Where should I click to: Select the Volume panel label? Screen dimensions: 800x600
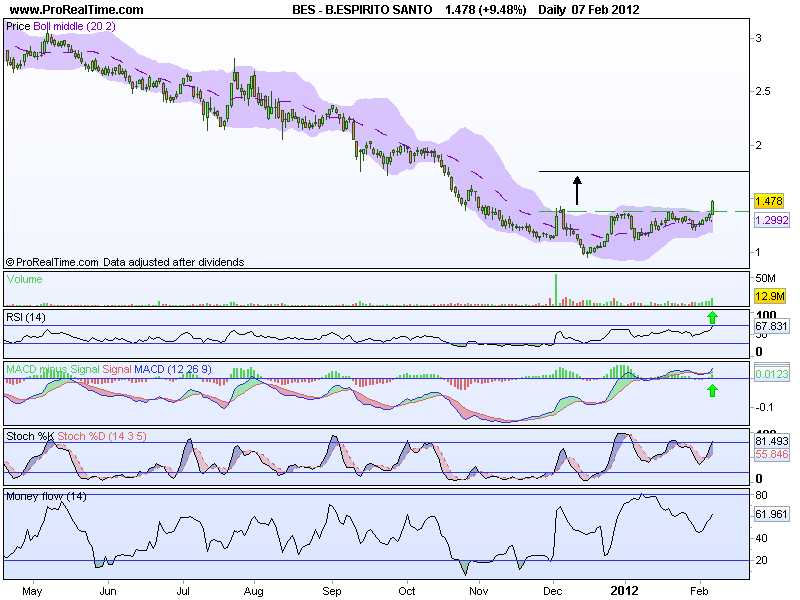(24, 279)
